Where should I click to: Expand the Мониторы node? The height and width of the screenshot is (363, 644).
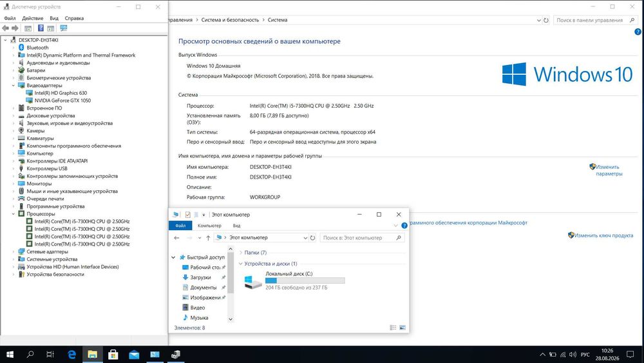pyautogui.click(x=13, y=184)
